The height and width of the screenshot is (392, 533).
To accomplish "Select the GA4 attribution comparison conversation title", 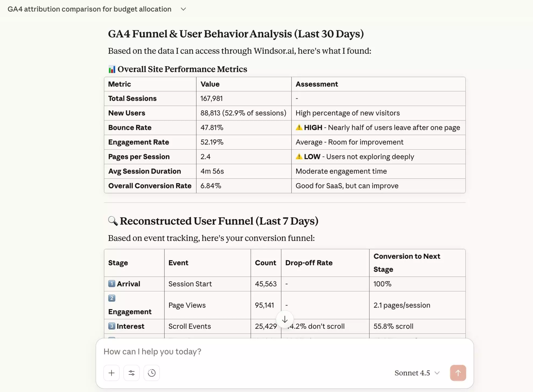I will pyautogui.click(x=89, y=9).
